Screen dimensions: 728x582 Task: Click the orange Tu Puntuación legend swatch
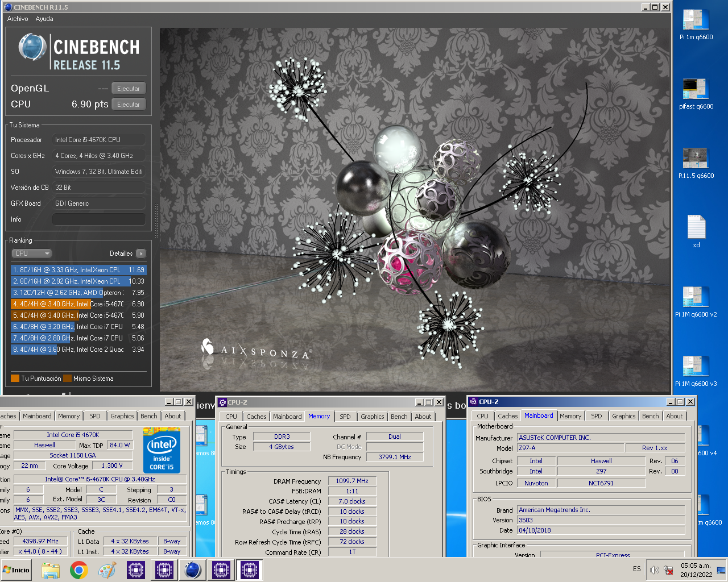tap(15, 379)
